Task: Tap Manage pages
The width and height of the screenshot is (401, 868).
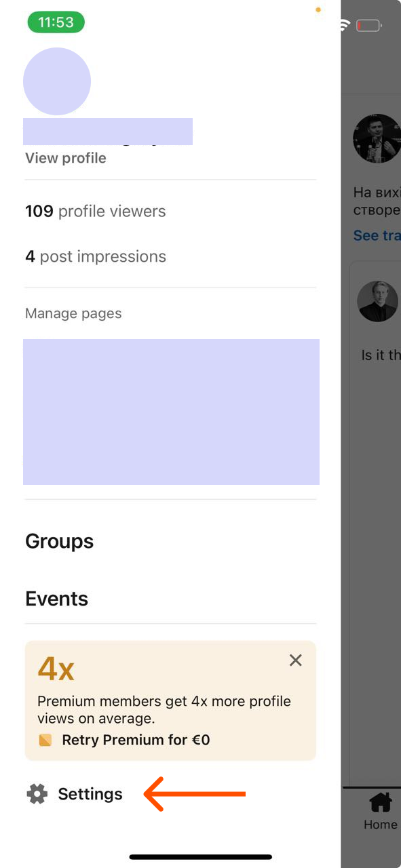Action: tap(73, 313)
